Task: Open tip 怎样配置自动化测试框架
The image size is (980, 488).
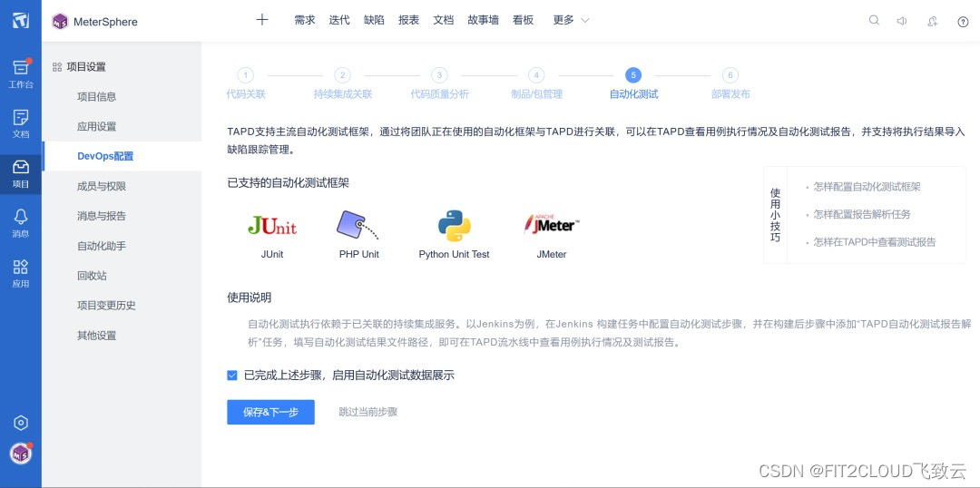Action: coord(867,187)
